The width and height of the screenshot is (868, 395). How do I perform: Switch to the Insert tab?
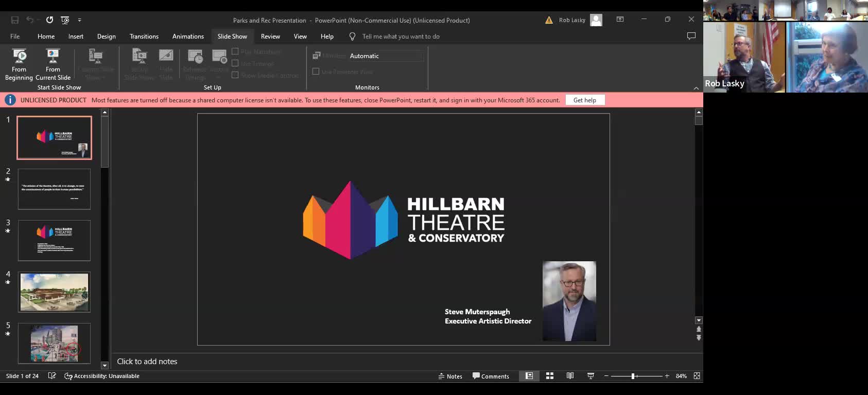(76, 37)
